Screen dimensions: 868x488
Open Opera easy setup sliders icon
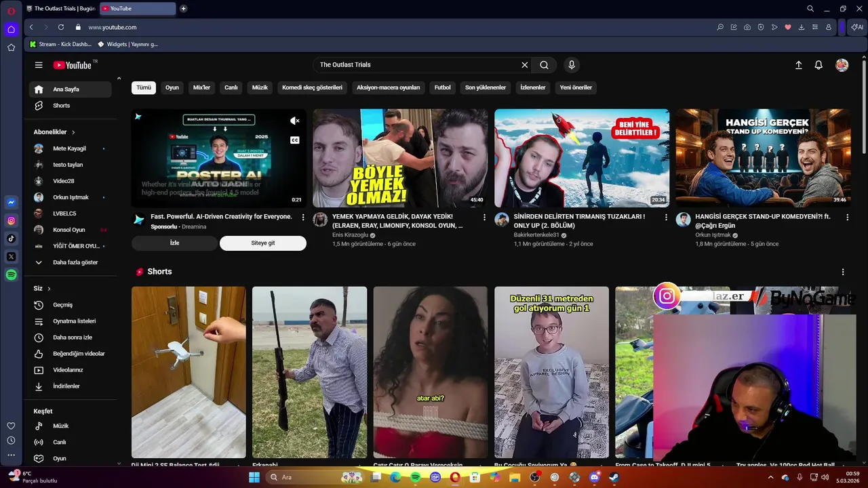click(815, 27)
